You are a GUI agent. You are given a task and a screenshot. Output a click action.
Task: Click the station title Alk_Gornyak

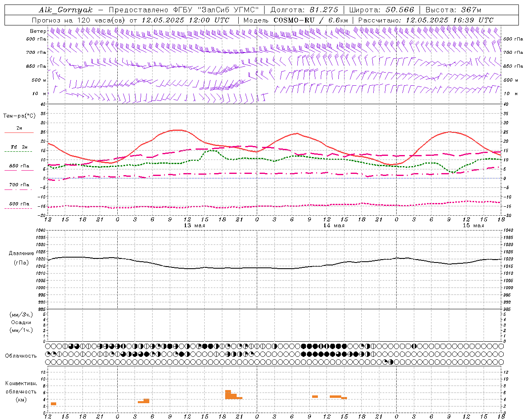coord(66,10)
